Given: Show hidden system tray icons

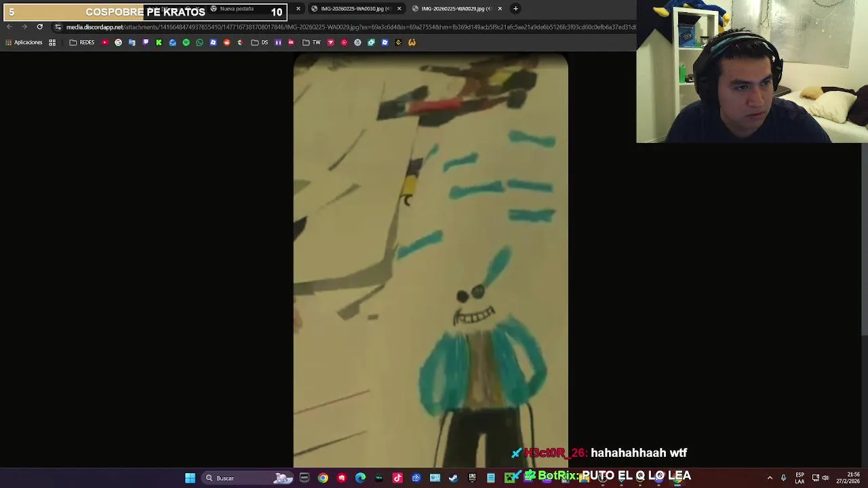Looking at the screenshot, I should point(770,478).
